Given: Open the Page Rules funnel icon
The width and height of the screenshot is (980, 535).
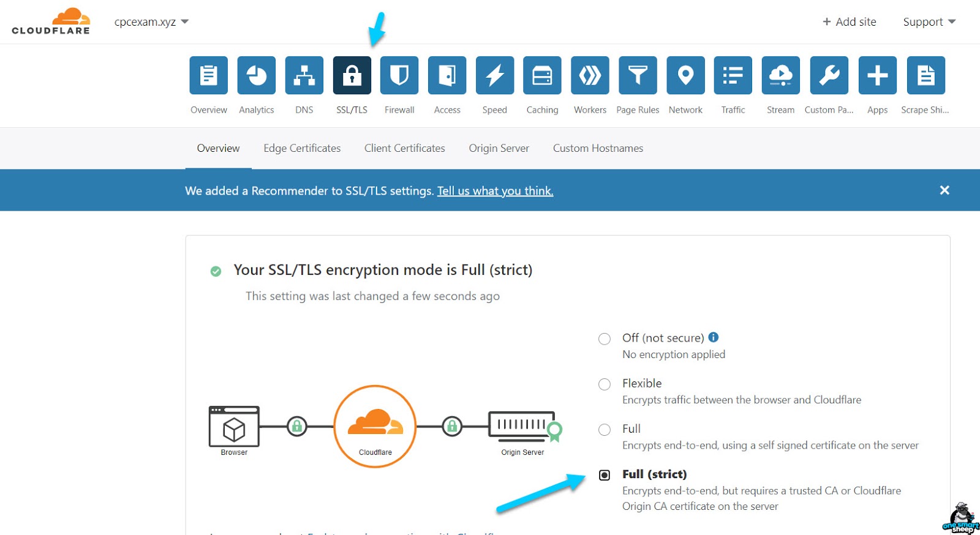Looking at the screenshot, I should click(638, 75).
